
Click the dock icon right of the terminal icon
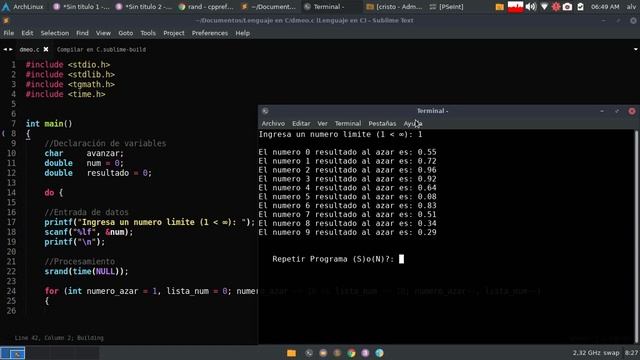pyautogui.click(x=323, y=353)
